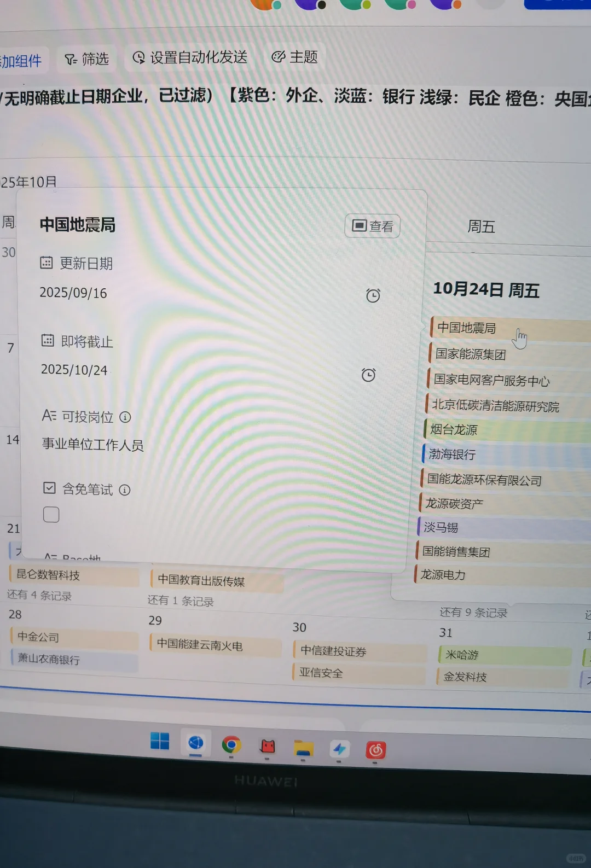Open File Explorer from the taskbar

[303, 748]
